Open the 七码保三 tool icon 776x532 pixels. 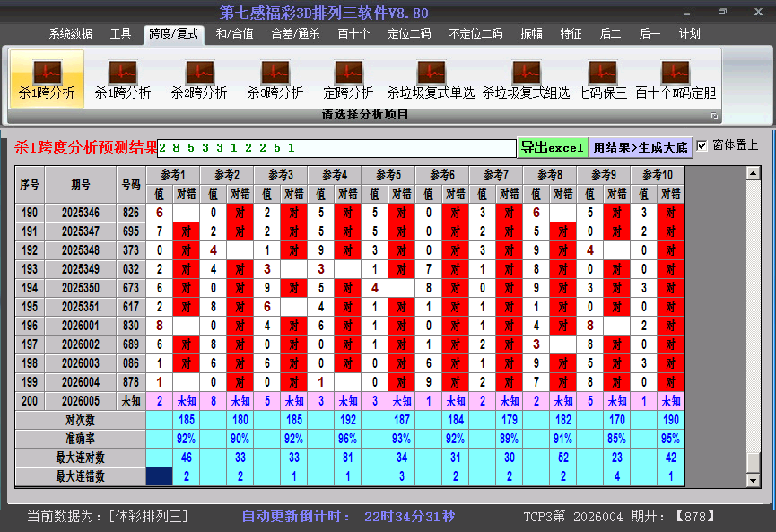[x=602, y=79]
